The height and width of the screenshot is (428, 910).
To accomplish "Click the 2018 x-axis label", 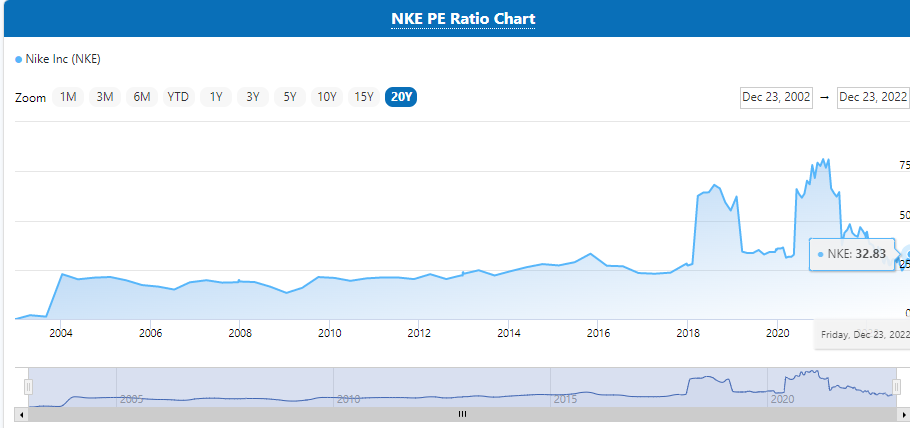I will click(x=688, y=333).
